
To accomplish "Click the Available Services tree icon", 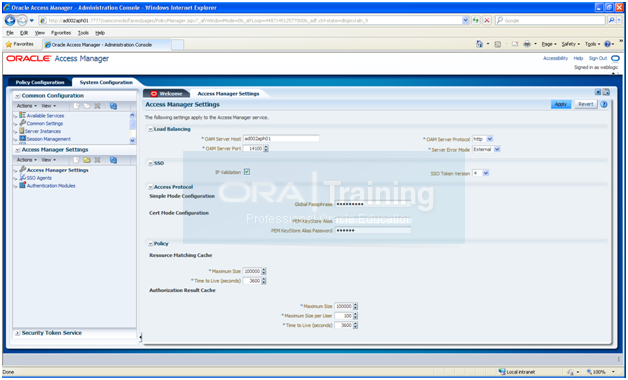I will (x=22, y=115).
